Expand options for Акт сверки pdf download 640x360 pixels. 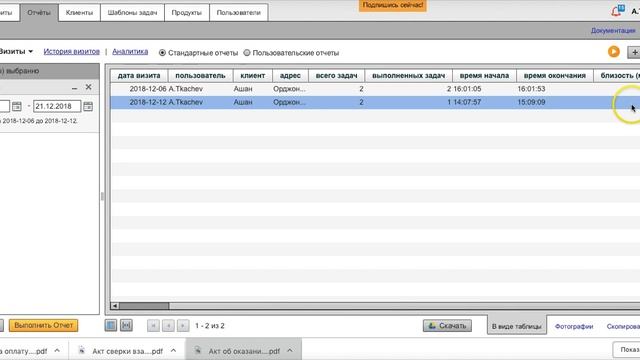[173, 351]
